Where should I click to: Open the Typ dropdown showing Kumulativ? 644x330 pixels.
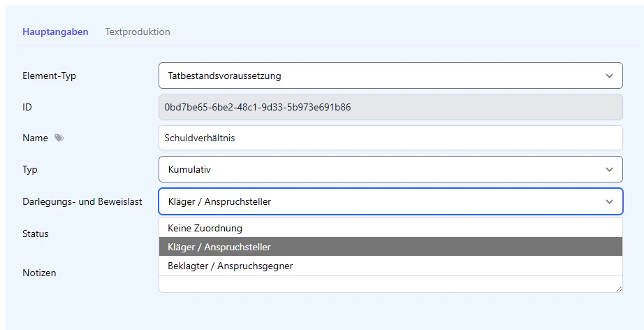[x=390, y=169]
